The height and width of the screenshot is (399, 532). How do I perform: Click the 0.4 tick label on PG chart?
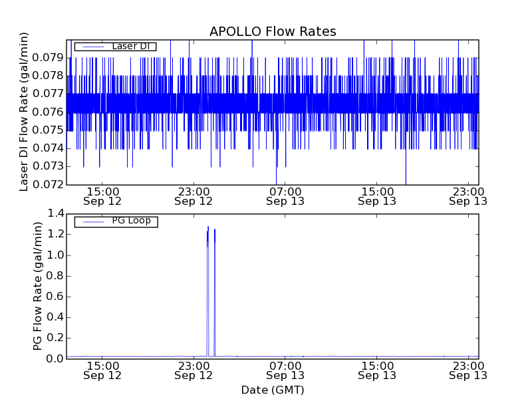click(x=55, y=317)
